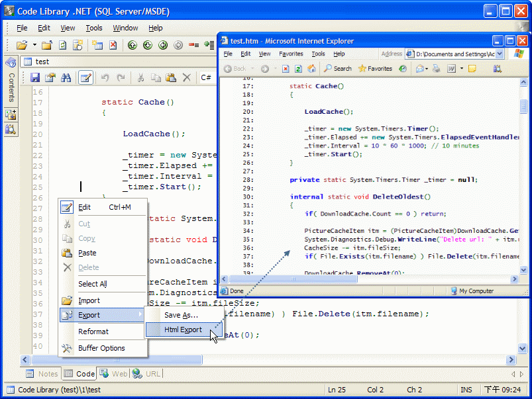Click the sidebar search binoculars icon
Viewport: 532px width, 399px height.
tap(11, 129)
